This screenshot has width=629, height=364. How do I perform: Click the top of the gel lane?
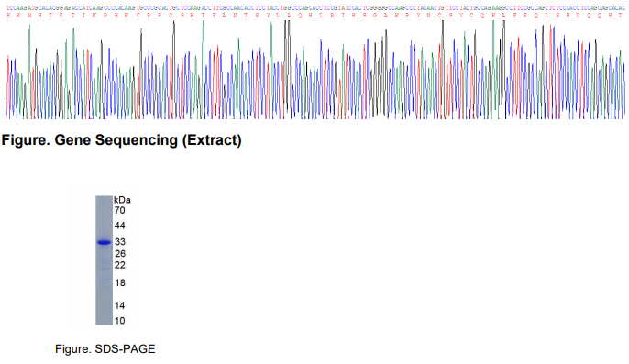pos(104,200)
